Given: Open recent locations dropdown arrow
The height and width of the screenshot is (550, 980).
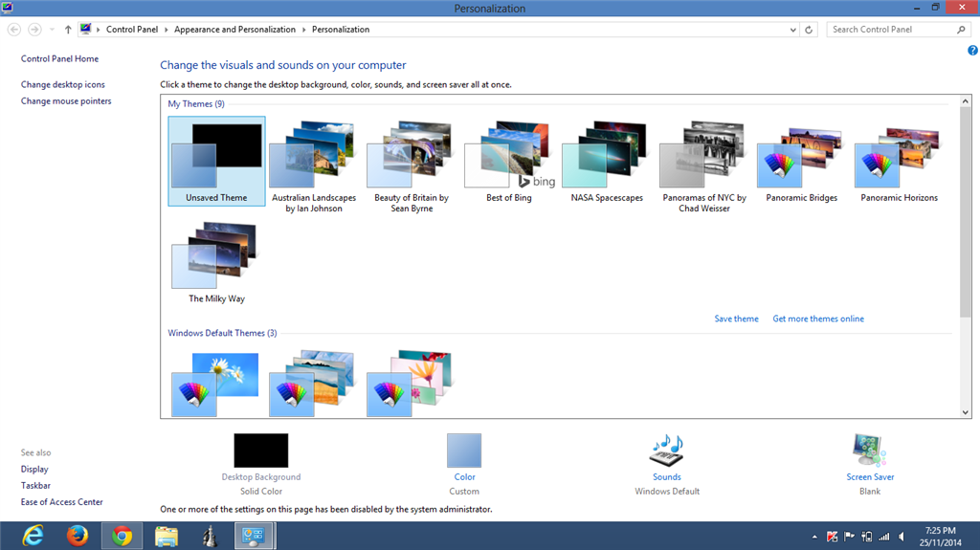Looking at the screenshot, I should [x=52, y=30].
